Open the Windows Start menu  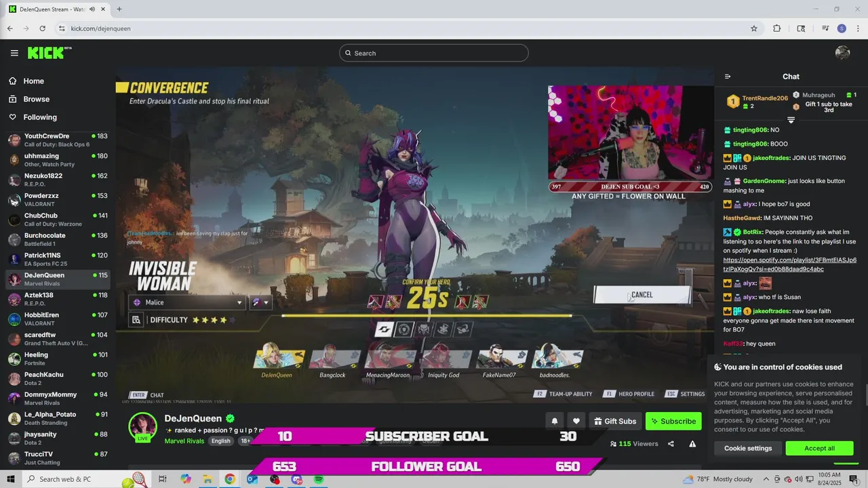(x=10, y=479)
